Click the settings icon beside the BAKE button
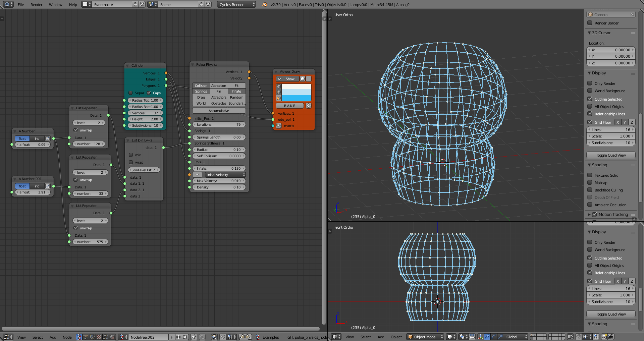 [309, 106]
